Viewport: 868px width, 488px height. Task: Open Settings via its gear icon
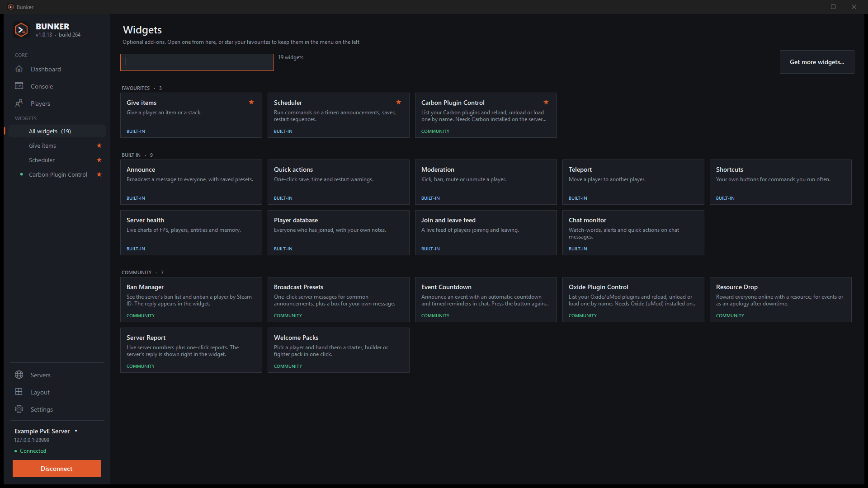click(x=19, y=409)
